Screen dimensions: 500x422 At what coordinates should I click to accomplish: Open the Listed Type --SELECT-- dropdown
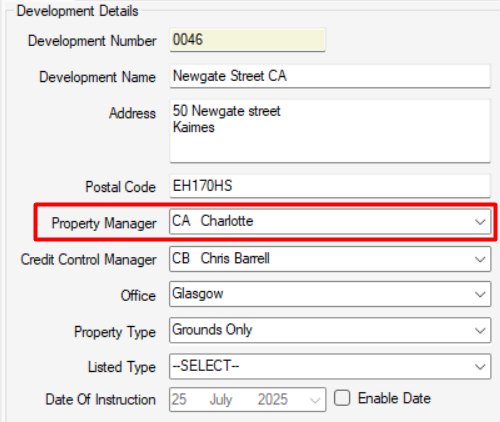(x=330, y=366)
